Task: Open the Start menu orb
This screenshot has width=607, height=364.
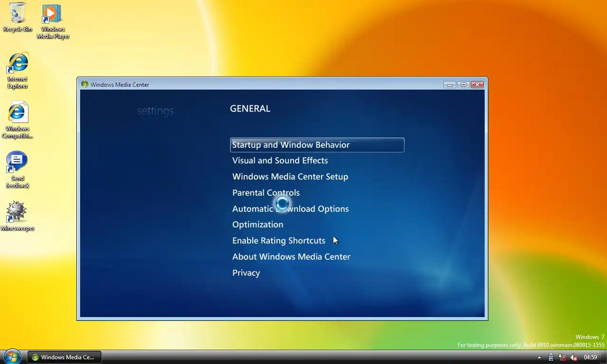Action: click(x=12, y=357)
